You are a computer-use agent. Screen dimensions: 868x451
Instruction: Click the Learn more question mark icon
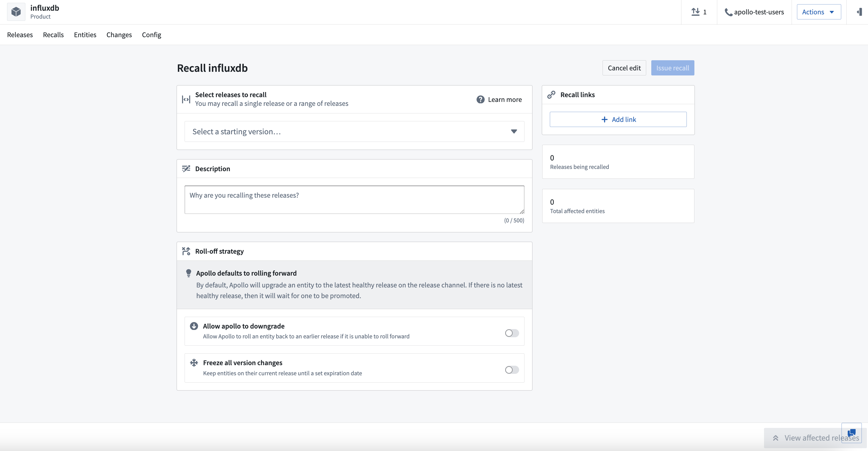point(480,99)
